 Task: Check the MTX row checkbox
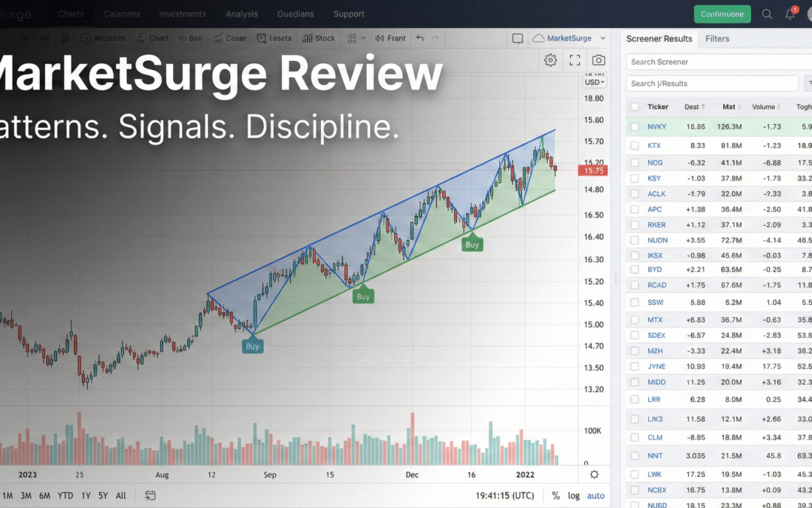pyautogui.click(x=635, y=320)
